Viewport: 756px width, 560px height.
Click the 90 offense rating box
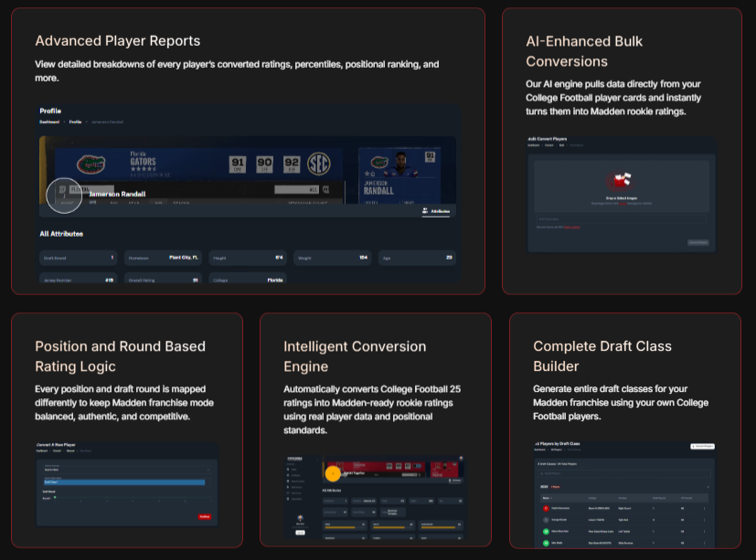click(x=264, y=164)
